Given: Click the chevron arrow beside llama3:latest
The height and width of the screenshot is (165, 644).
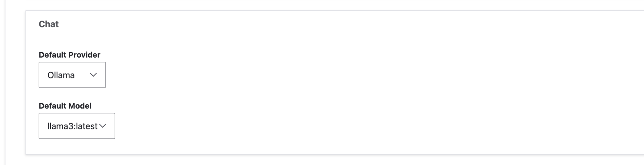Looking at the screenshot, I should tap(103, 126).
